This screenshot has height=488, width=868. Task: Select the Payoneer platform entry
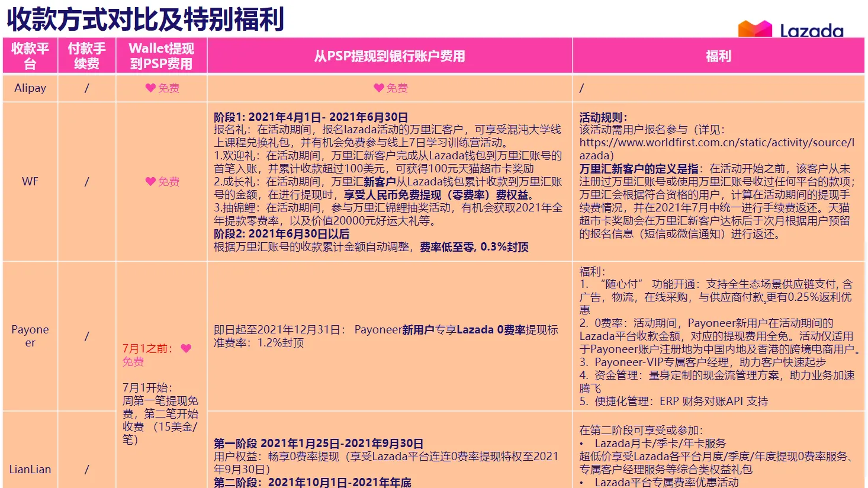[30, 336]
